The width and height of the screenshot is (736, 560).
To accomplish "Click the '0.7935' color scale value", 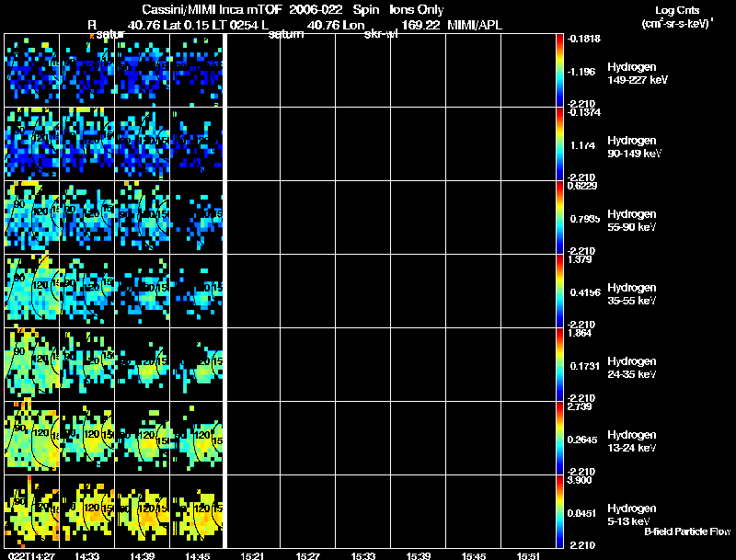I will click(585, 219).
